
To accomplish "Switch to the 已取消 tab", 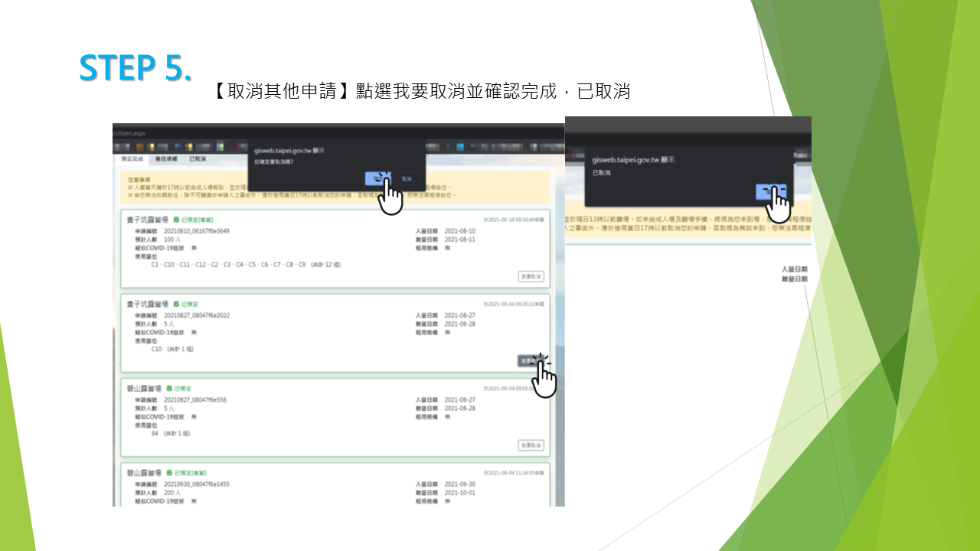I will click(x=198, y=159).
